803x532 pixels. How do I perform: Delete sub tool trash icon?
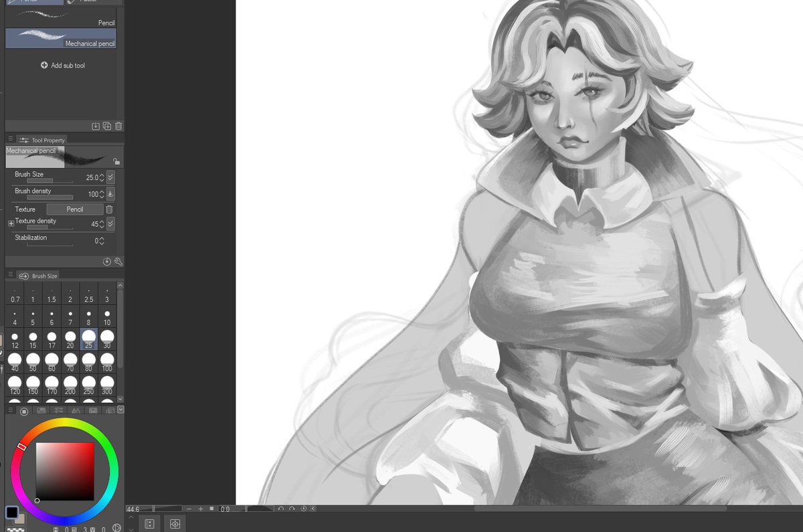118,126
